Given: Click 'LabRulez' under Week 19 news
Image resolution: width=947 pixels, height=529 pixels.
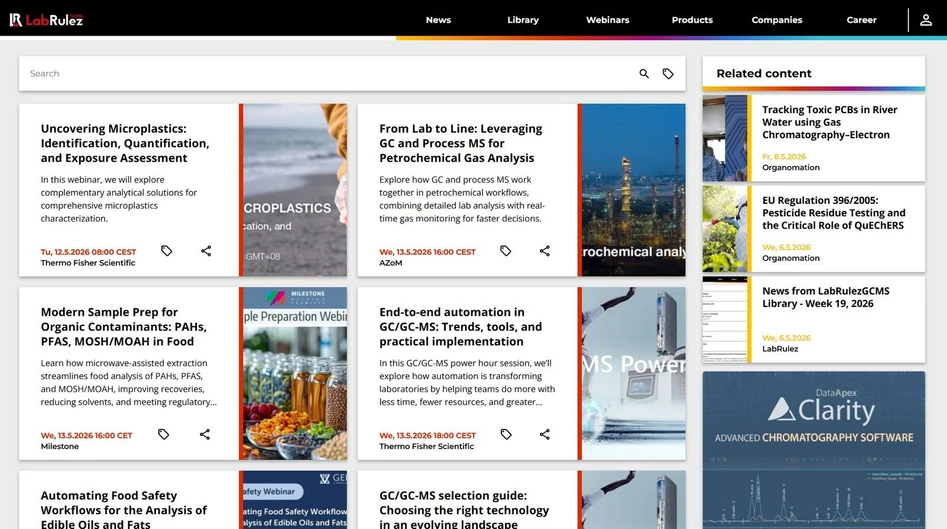Looking at the screenshot, I should 780,348.
